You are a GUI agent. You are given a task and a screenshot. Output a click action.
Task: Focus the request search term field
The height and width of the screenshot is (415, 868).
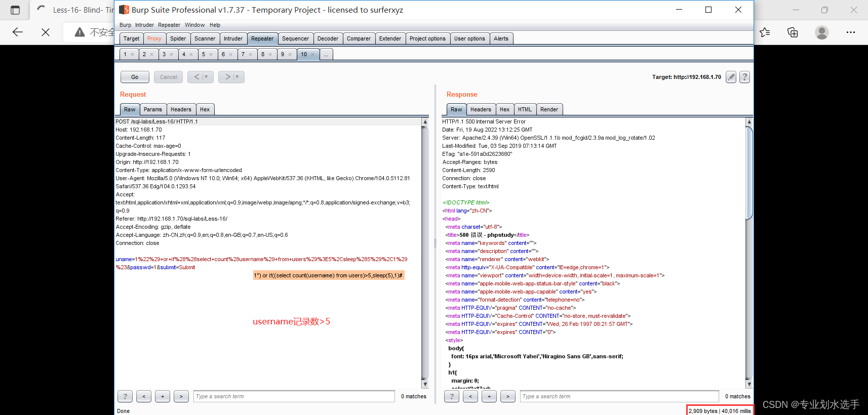coord(294,396)
